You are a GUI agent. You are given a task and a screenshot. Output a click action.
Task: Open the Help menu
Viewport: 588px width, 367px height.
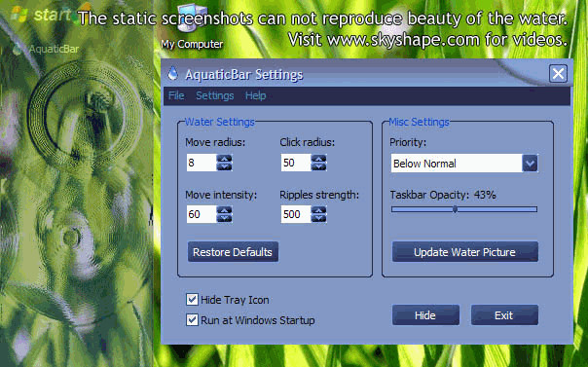pyautogui.click(x=255, y=95)
